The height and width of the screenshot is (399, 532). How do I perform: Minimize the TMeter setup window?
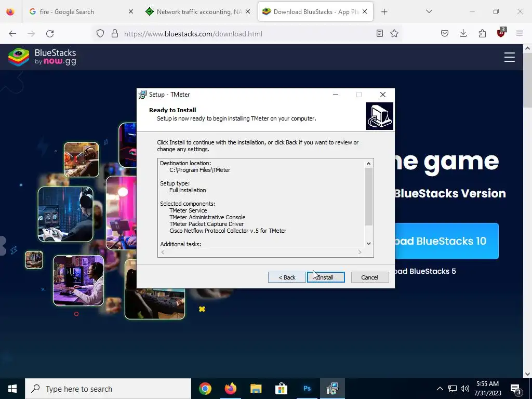tap(336, 95)
